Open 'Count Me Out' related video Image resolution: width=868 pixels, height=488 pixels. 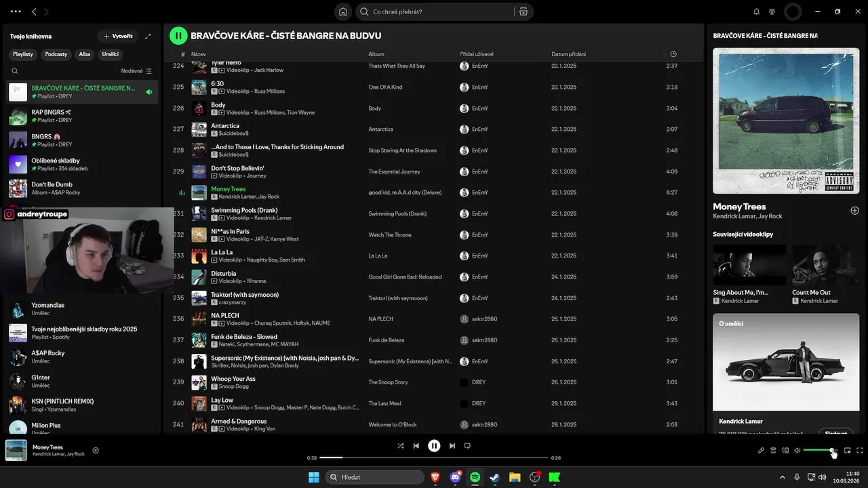click(826, 274)
